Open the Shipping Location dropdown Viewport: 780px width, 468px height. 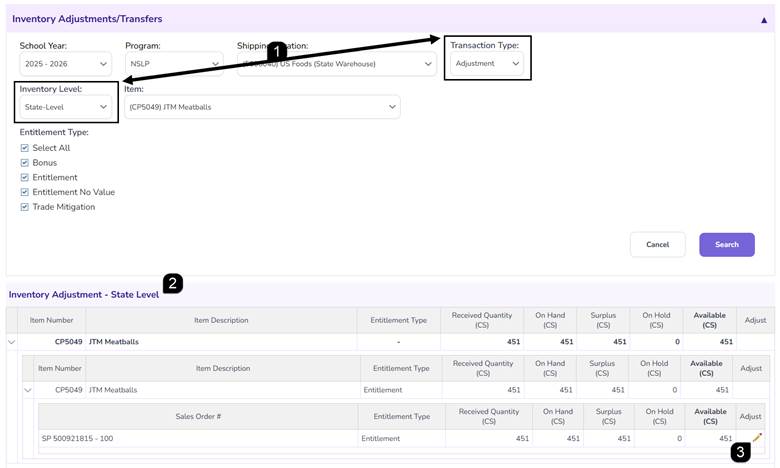(337, 64)
